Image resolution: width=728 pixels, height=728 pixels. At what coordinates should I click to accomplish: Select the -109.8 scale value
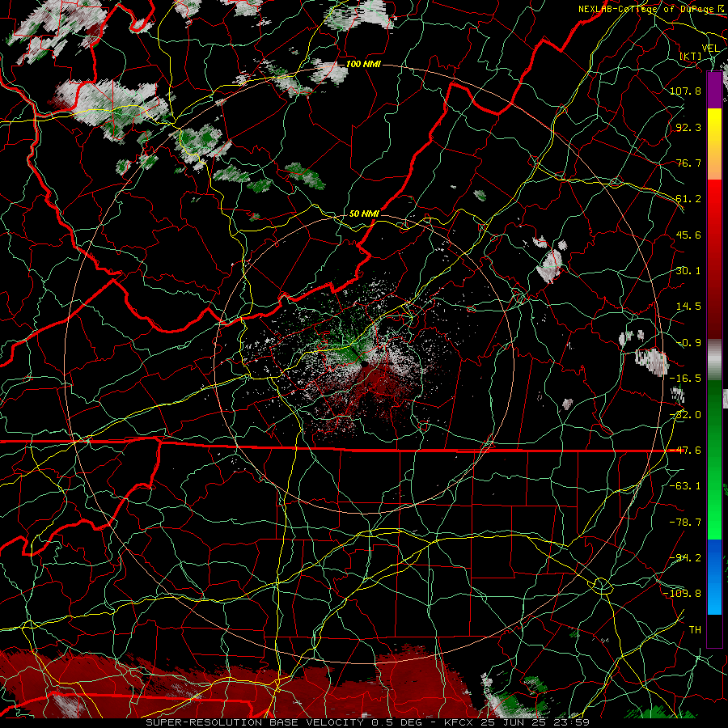683,594
